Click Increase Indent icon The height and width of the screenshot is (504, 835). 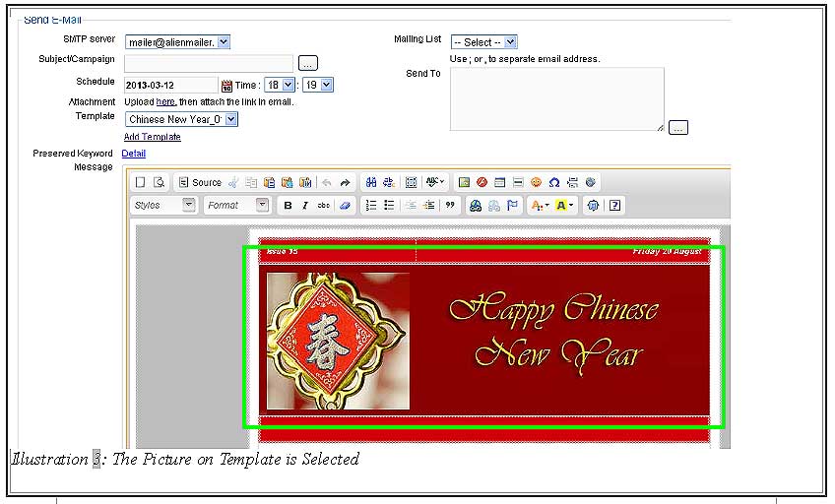428,206
